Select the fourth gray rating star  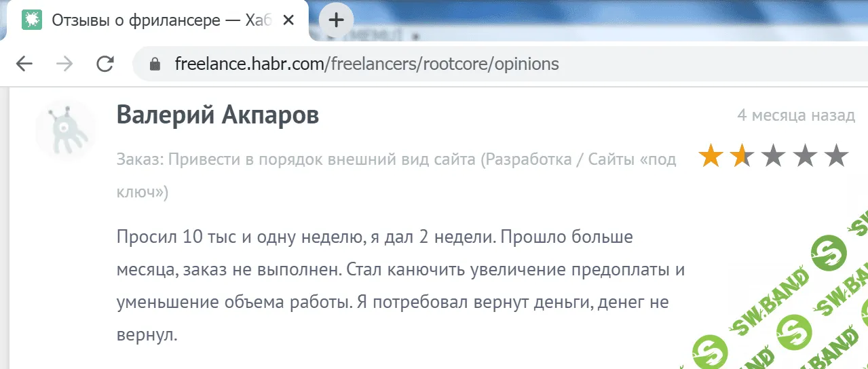(805, 156)
